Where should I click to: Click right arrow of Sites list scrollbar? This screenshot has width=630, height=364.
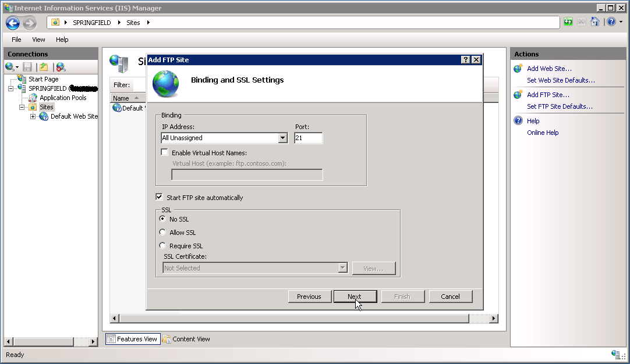click(494, 318)
